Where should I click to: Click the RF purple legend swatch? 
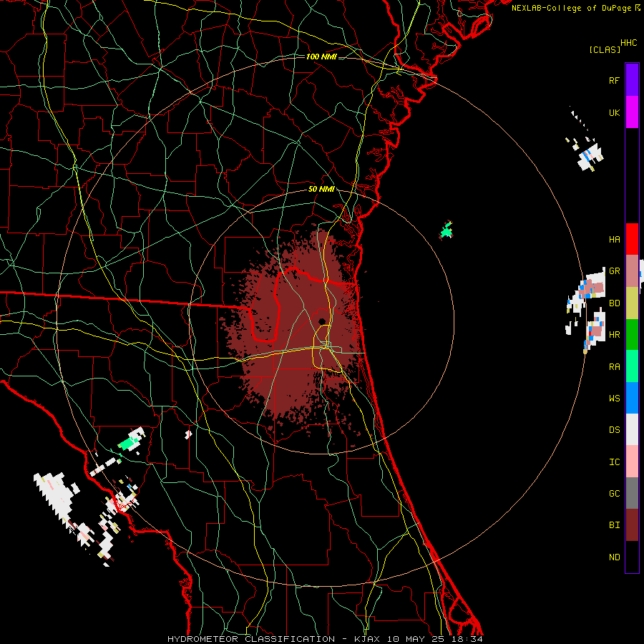pyautogui.click(x=632, y=80)
